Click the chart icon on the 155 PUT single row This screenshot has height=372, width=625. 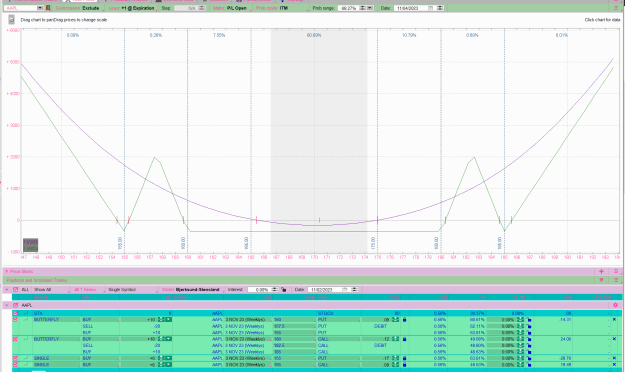click(26, 358)
